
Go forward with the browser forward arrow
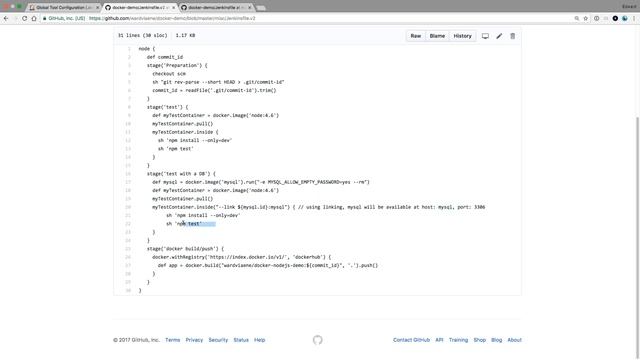click(15, 18)
